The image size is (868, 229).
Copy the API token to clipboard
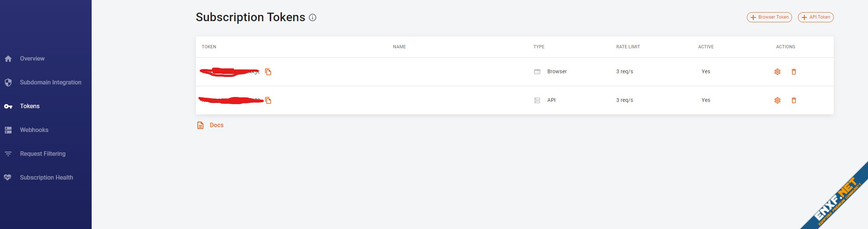[268, 100]
